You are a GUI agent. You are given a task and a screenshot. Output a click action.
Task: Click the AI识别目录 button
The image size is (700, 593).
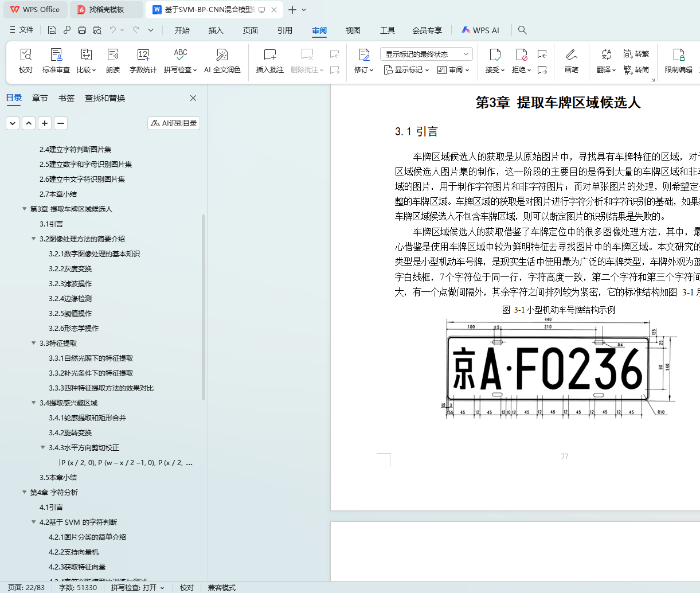point(174,123)
